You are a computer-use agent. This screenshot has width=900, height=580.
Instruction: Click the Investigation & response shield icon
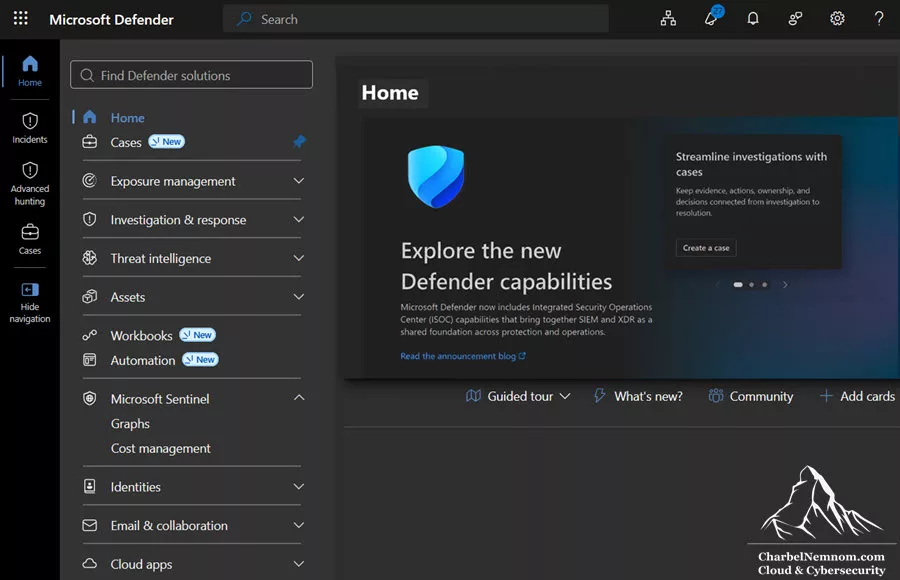(x=90, y=219)
